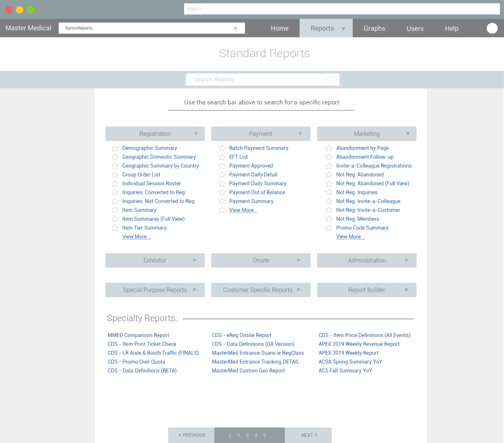Expand Customer Specific Reports section
The height and width of the screenshot is (443, 504).
tap(261, 290)
